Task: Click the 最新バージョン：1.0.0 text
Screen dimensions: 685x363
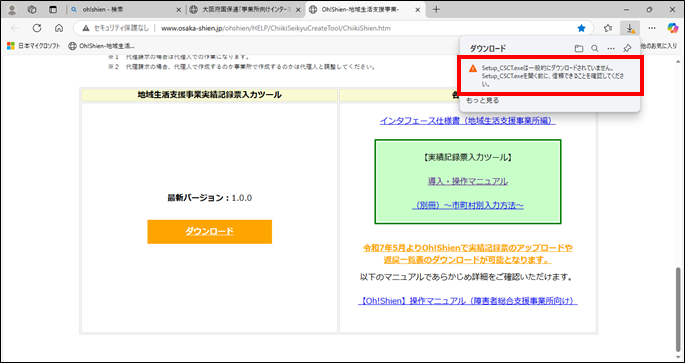Action: coord(210,198)
